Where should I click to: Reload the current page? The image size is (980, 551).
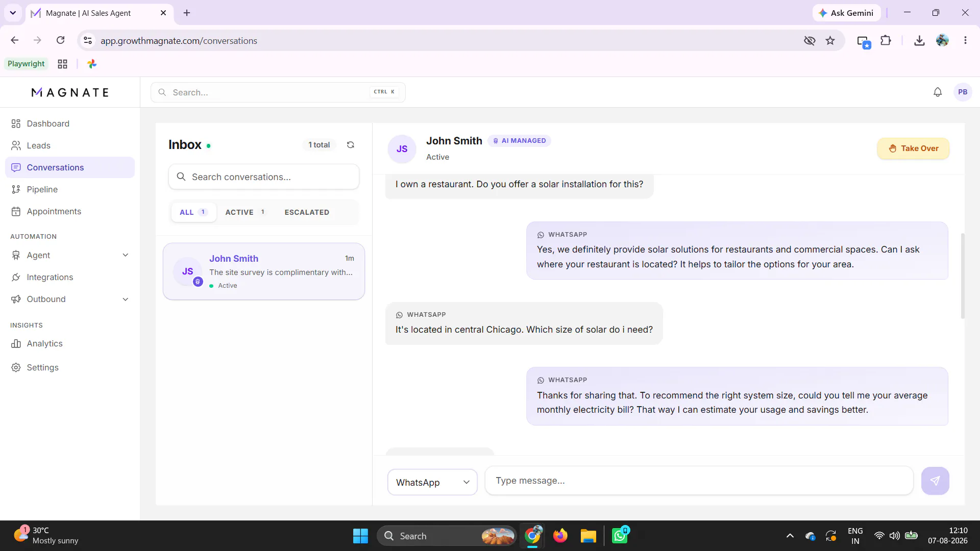[x=60, y=40]
